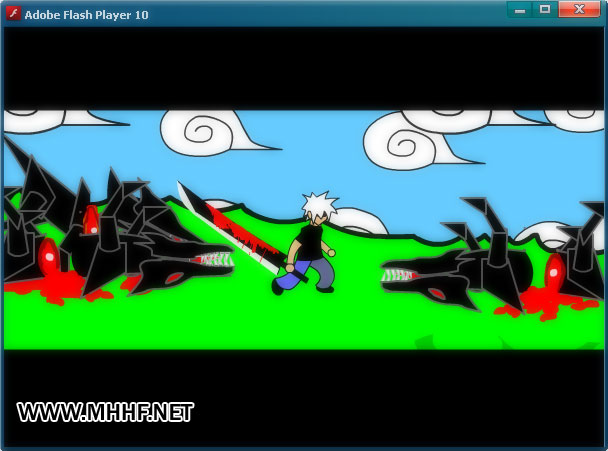Click the left dragon's toothy jaw
Screen dimensions: 608x451
tap(210, 264)
